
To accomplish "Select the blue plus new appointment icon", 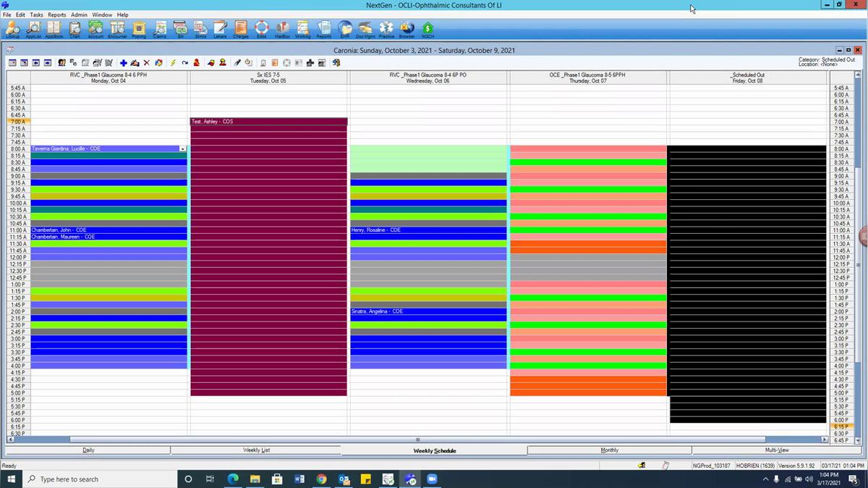I will pyautogui.click(x=123, y=62).
